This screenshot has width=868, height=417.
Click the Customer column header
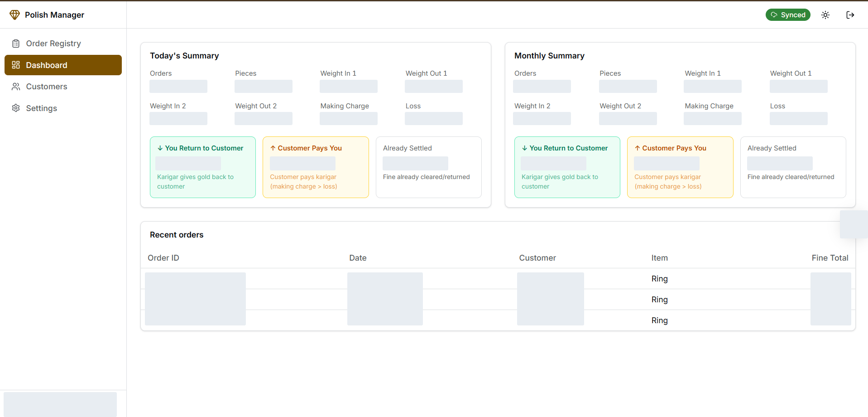point(537,258)
